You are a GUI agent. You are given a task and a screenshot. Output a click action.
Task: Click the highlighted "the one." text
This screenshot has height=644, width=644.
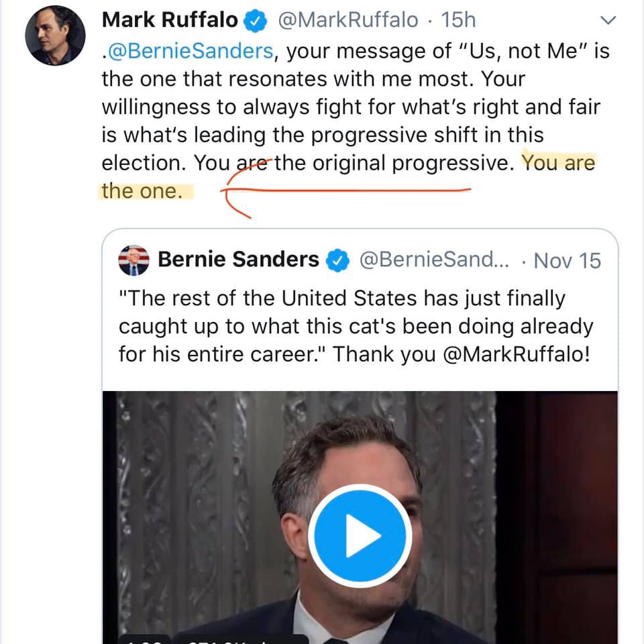[x=142, y=191]
